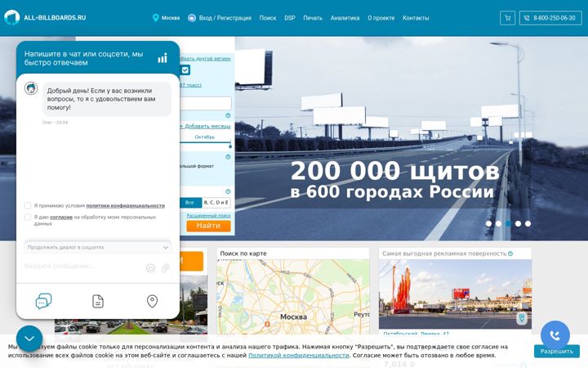This screenshot has width=588, height=368.
Task: Click the Вход / Регистрация link
Action: [225, 18]
